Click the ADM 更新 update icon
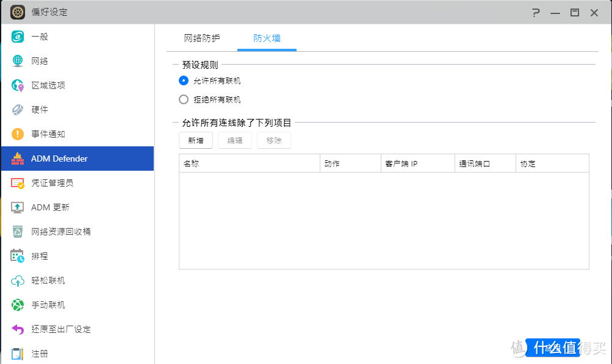This screenshot has width=612, height=364. coord(18,207)
